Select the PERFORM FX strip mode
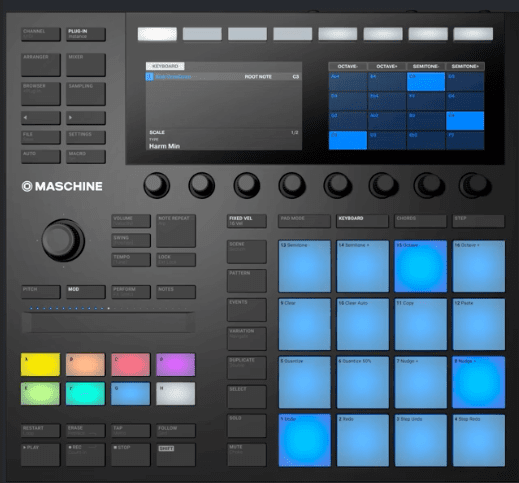 [x=131, y=292]
